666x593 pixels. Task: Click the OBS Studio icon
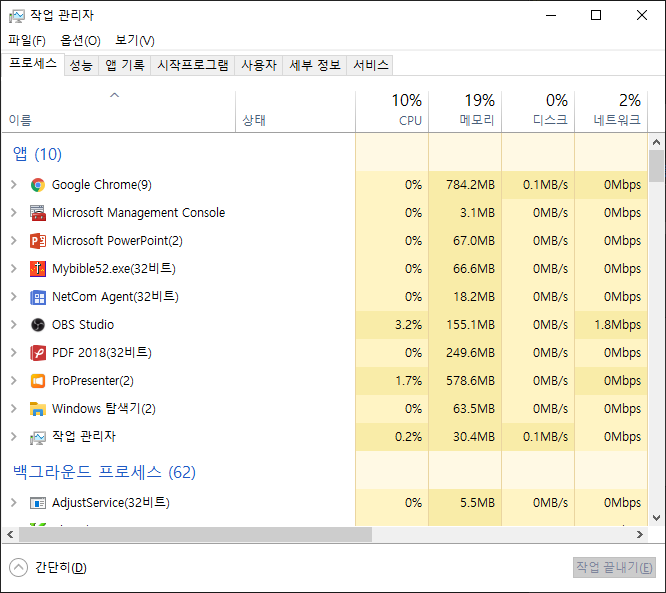point(38,325)
